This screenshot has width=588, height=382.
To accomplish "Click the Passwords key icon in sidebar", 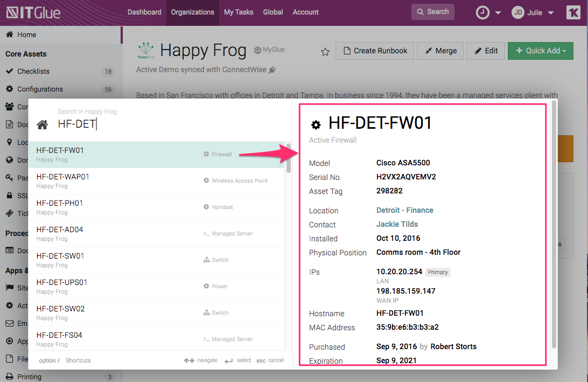I will tap(9, 177).
